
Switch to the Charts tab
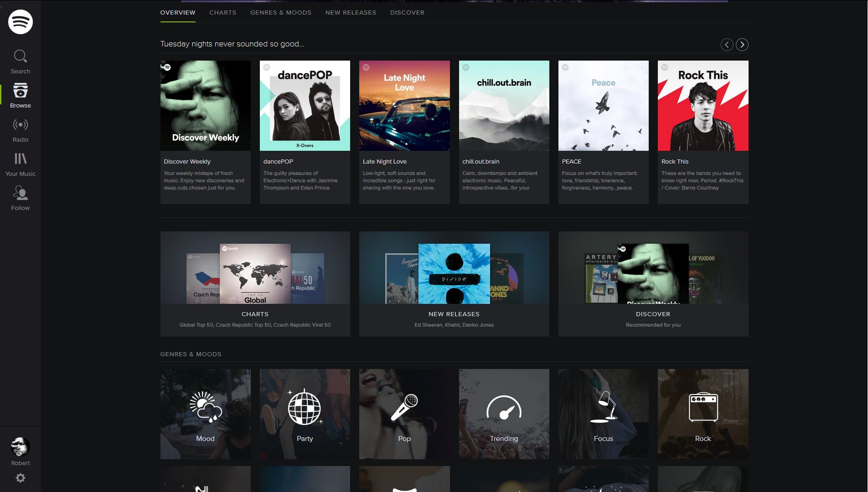point(223,12)
